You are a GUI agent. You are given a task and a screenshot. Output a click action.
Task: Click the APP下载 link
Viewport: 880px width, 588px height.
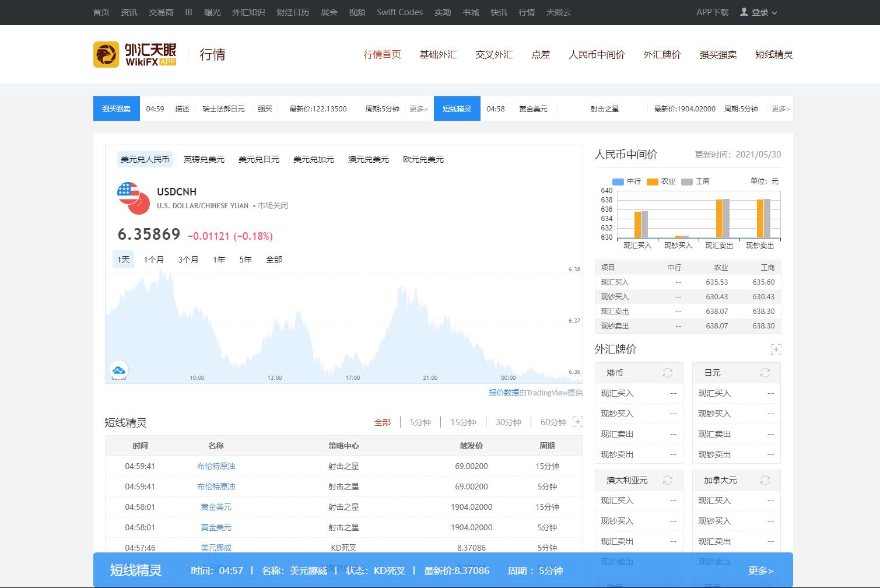point(712,12)
